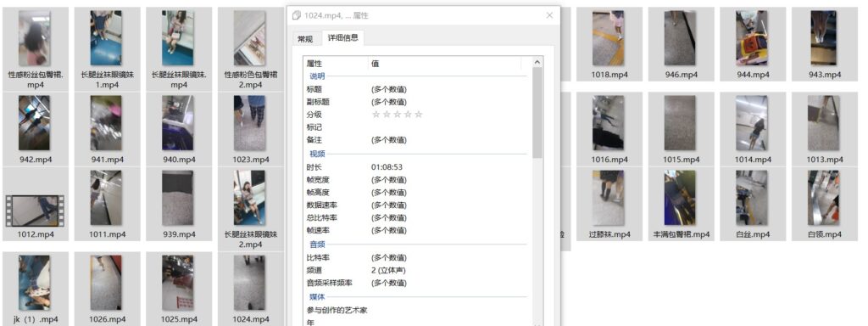The image size is (868, 326).
Task: Click the properties list vertical scrollbar thumb
Action: pos(537,113)
